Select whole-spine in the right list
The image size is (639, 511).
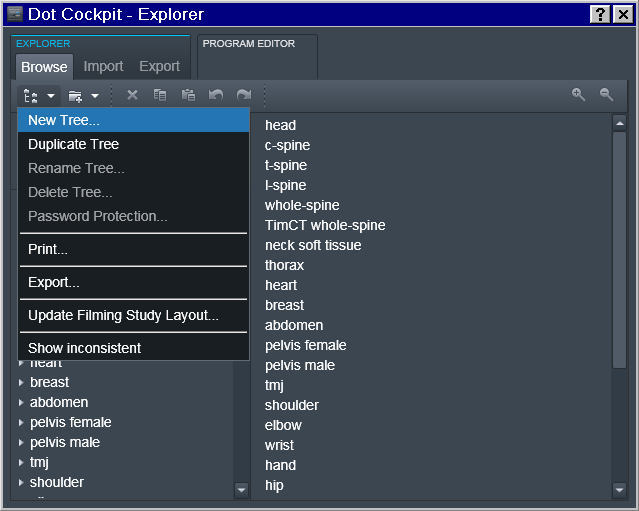pyautogui.click(x=302, y=205)
